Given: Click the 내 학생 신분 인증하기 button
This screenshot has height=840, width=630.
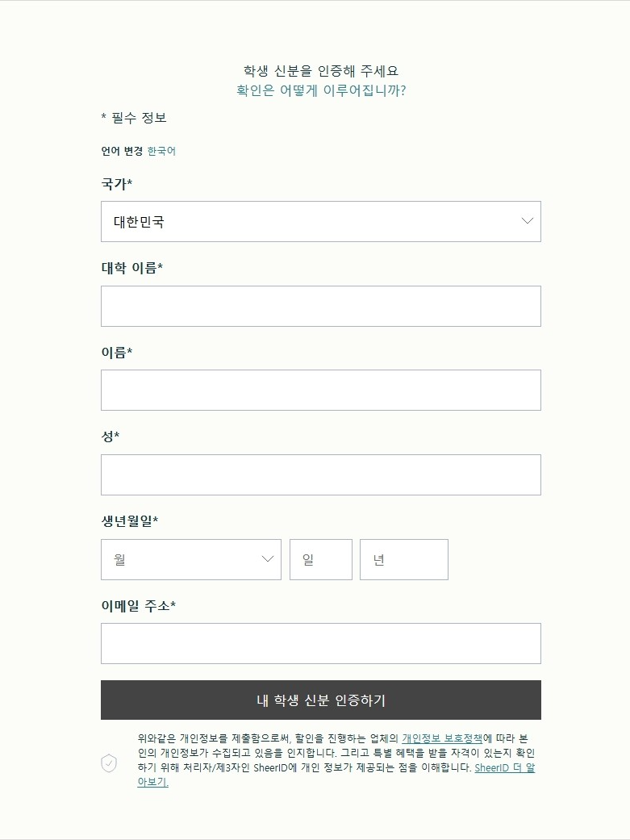Looking at the screenshot, I should coord(321,700).
